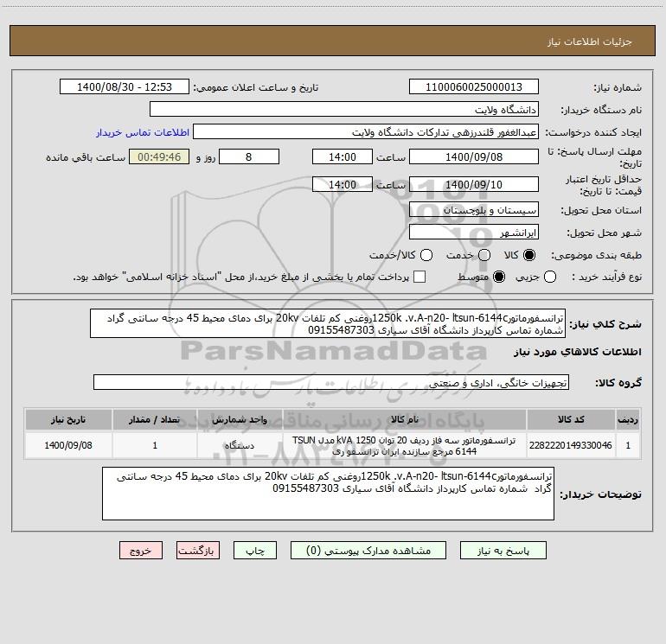
Task: Click the چاپ print button
Action: pyautogui.click(x=255, y=551)
